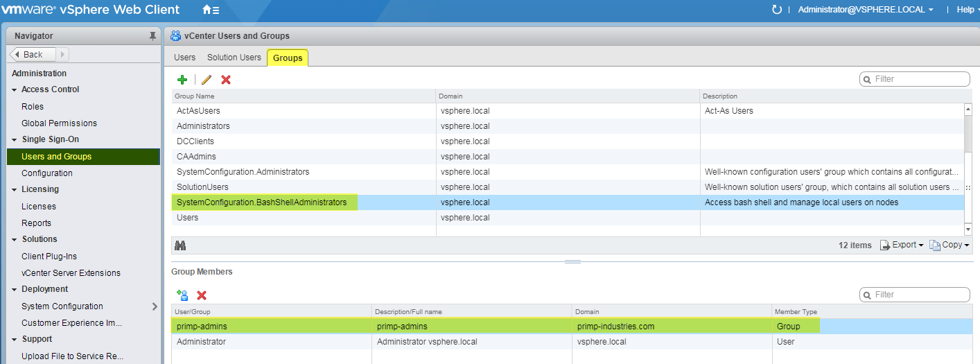
Task: Collapse the Licensing section
Action: [15, 189]
